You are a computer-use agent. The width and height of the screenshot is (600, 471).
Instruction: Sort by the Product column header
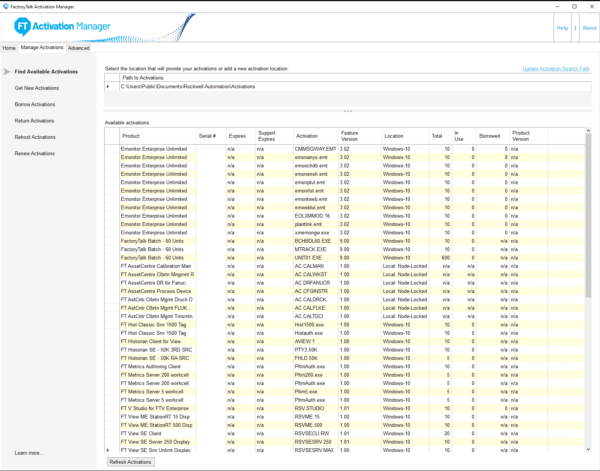(158, 136)
